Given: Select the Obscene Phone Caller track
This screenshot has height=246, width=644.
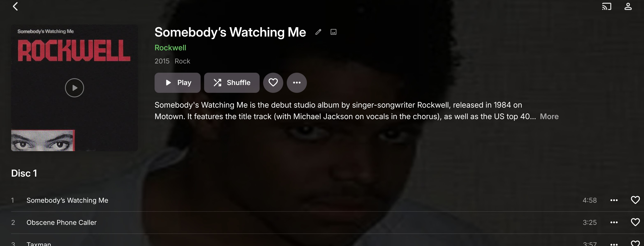Looking at the screenshot, I should [61, 223].
